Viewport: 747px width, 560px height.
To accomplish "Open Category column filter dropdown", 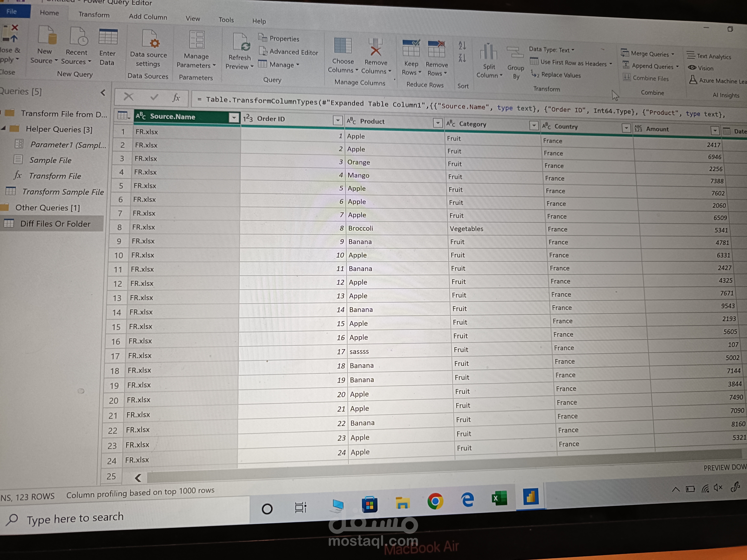I will coord(534,126).
